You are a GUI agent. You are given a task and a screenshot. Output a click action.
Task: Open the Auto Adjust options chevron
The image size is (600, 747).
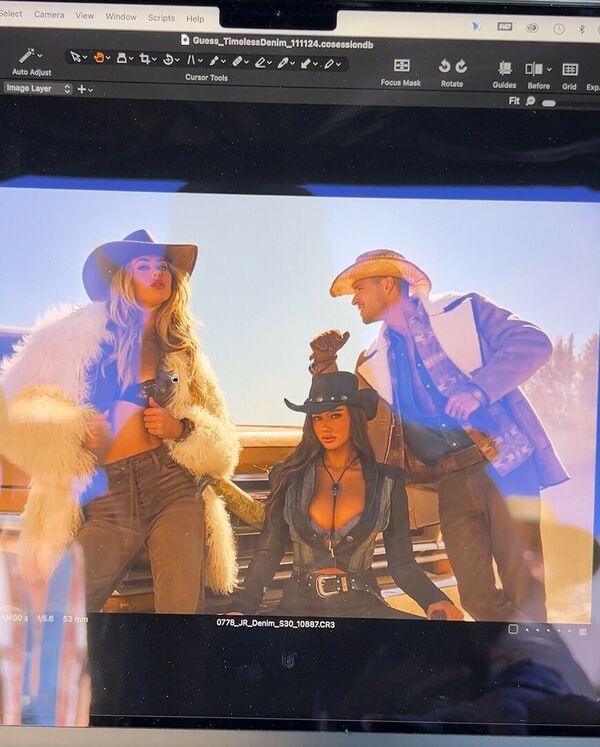coord(40,56)
